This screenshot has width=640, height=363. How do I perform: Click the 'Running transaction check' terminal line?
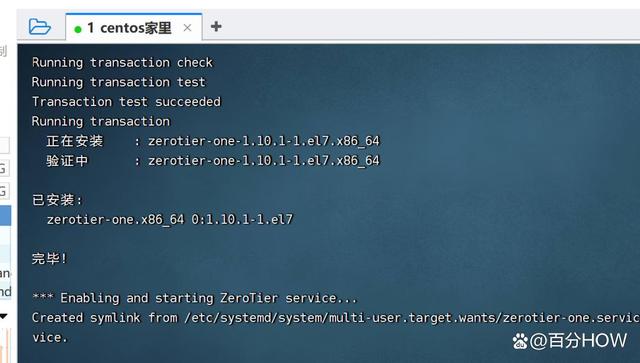click(122, 62)
